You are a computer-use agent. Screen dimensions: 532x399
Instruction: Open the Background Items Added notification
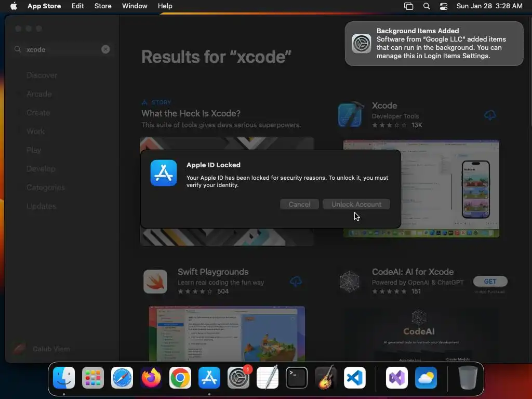tap(434, 44)
